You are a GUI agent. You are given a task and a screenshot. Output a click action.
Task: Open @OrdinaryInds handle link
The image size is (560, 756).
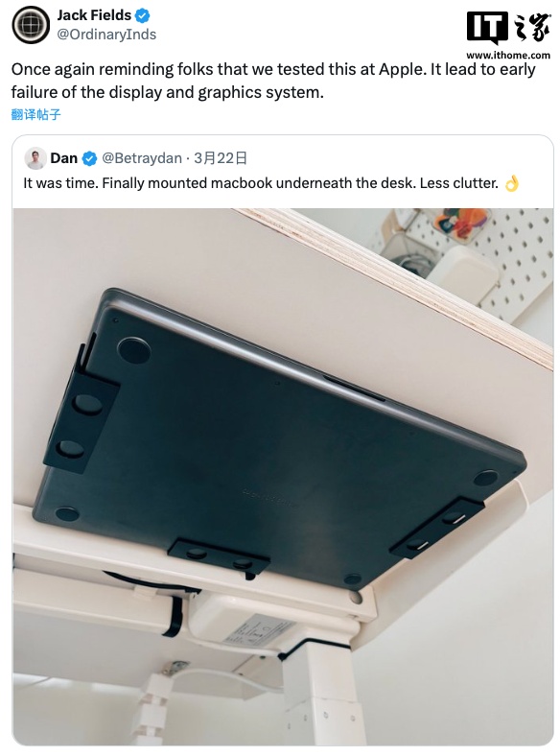(106, 35)
